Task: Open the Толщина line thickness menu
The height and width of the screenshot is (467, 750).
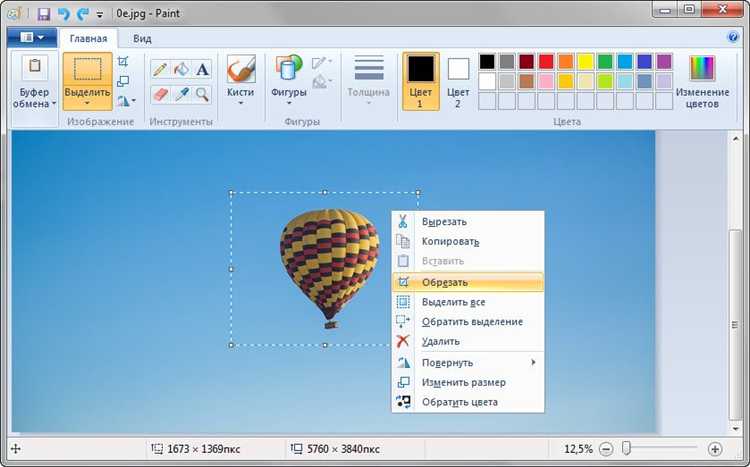Action: pos(368,80)
